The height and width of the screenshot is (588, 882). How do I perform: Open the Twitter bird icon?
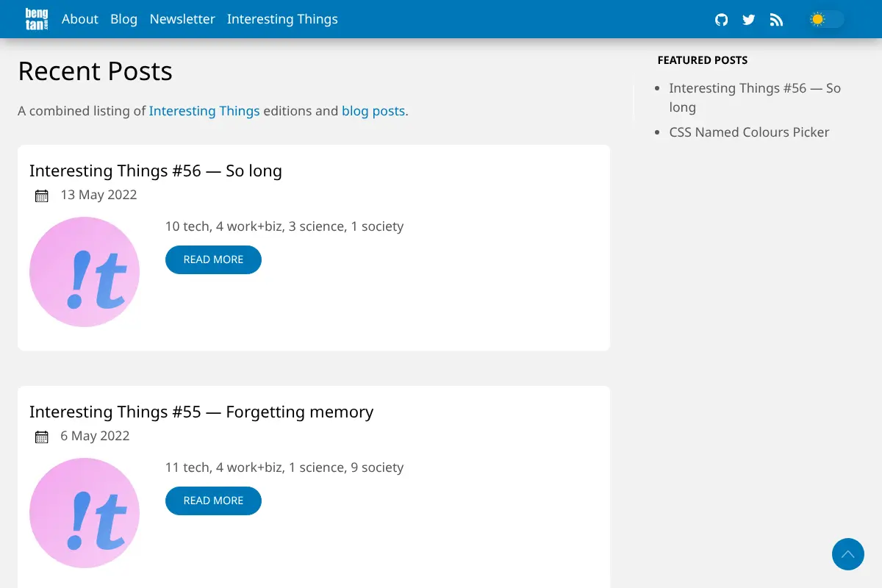coord(748,20)
